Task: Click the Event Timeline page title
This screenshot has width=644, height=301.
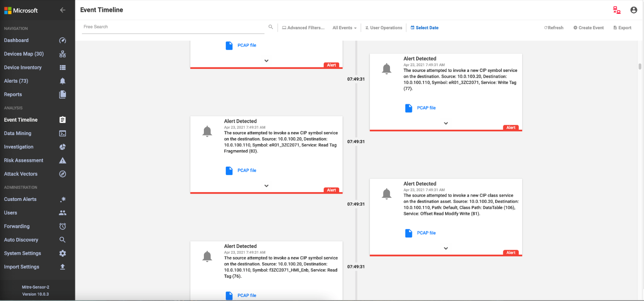Action: click(102, 10)
